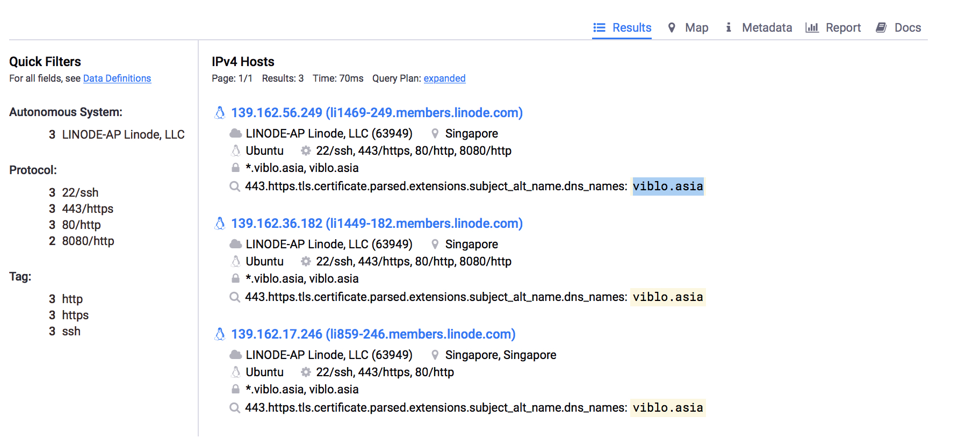Click the 'Quick Filters' heading

pos(45,62)
